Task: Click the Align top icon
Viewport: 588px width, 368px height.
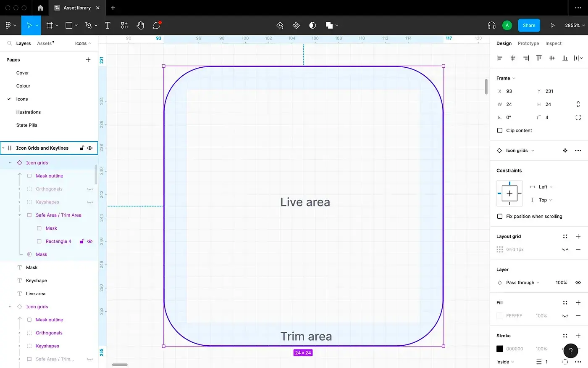Action: (x=539, y=58)
